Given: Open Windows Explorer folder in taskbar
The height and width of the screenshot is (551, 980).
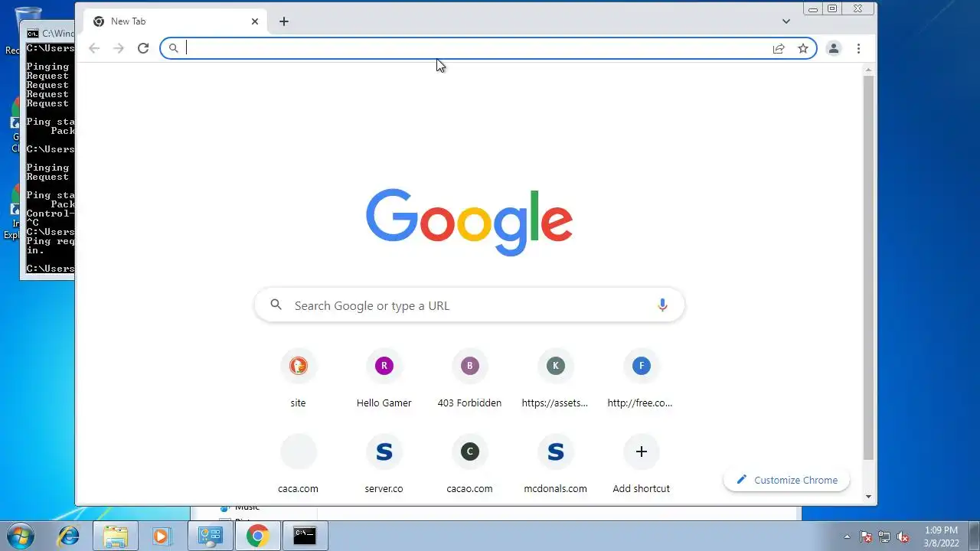Looking at the screenshot, I should coord(116,536).
